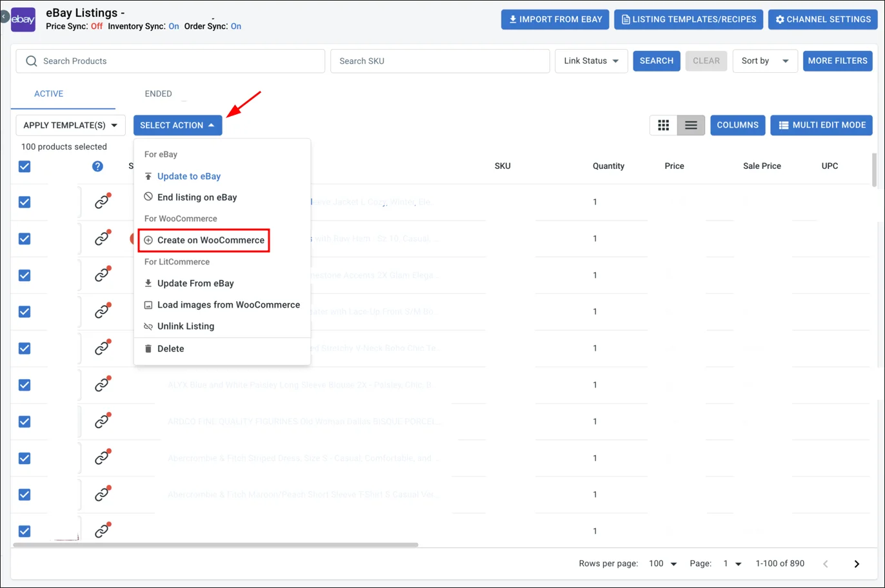This screenshot has height=588, width=885.
Task: Switch to the Ended tab
Action: pyautogui.click(x=158, y=94)
